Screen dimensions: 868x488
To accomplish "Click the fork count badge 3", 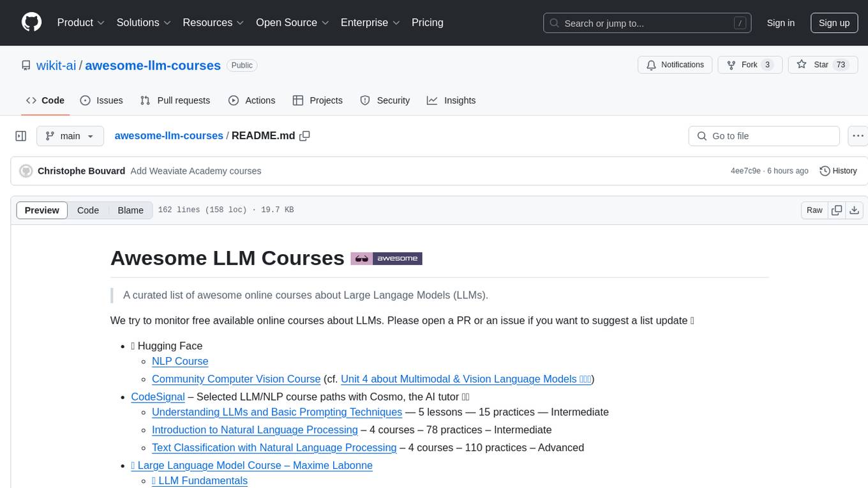I will tap(768, 65).
